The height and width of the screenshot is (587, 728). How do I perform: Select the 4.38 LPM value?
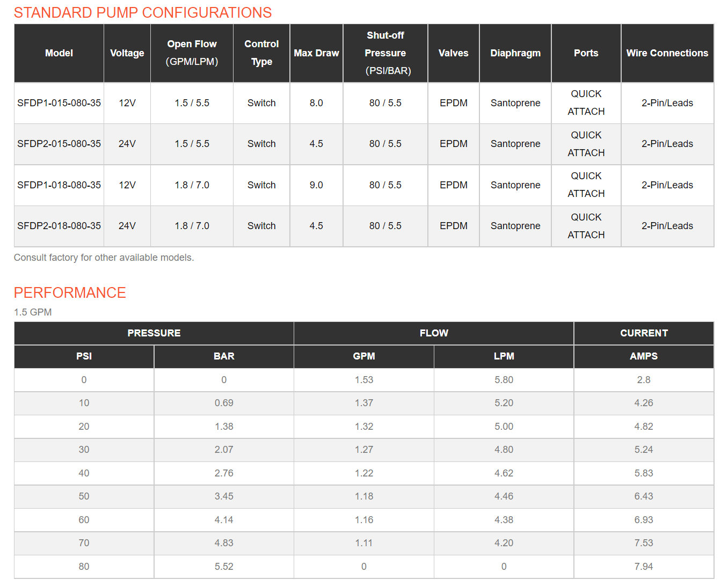coord(504,520)
